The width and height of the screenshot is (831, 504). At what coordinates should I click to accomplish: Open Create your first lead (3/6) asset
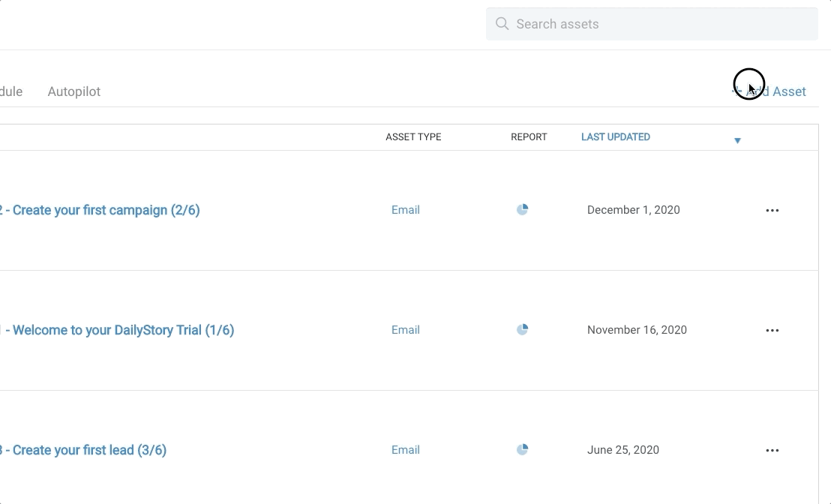(88, 450)
